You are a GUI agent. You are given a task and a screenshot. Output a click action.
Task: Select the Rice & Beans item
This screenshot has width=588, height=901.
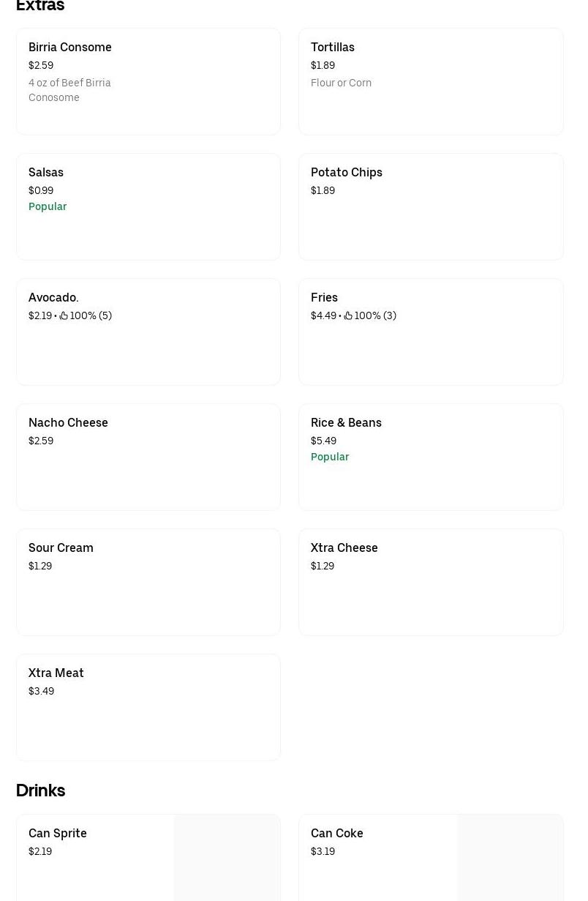(430, 457)
